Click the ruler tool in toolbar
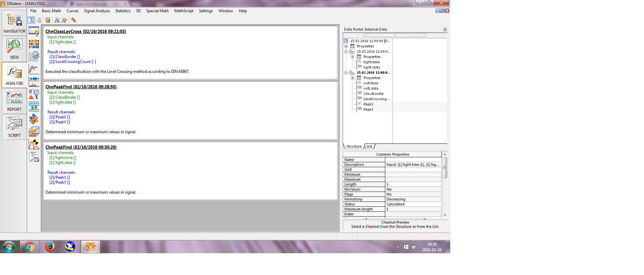 (x=73, y=20)
